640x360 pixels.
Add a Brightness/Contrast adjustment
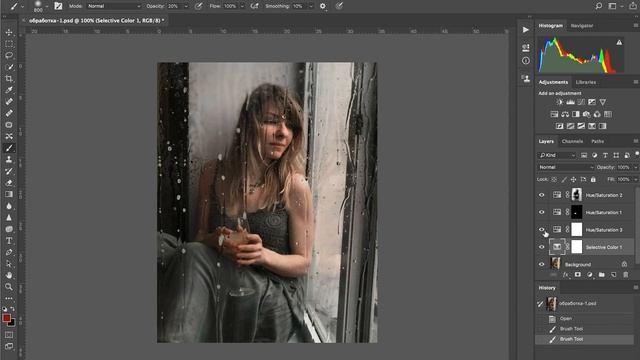560,102
